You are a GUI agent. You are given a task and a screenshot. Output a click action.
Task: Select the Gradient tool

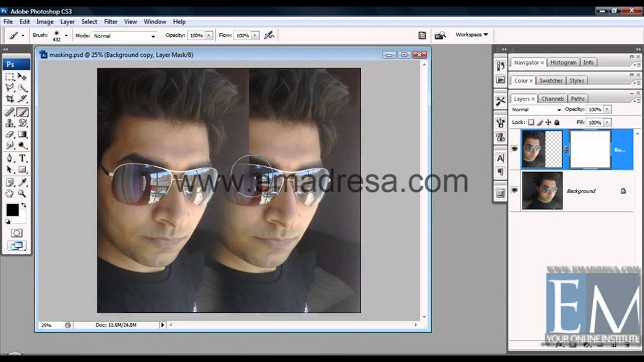click(22, 135)
